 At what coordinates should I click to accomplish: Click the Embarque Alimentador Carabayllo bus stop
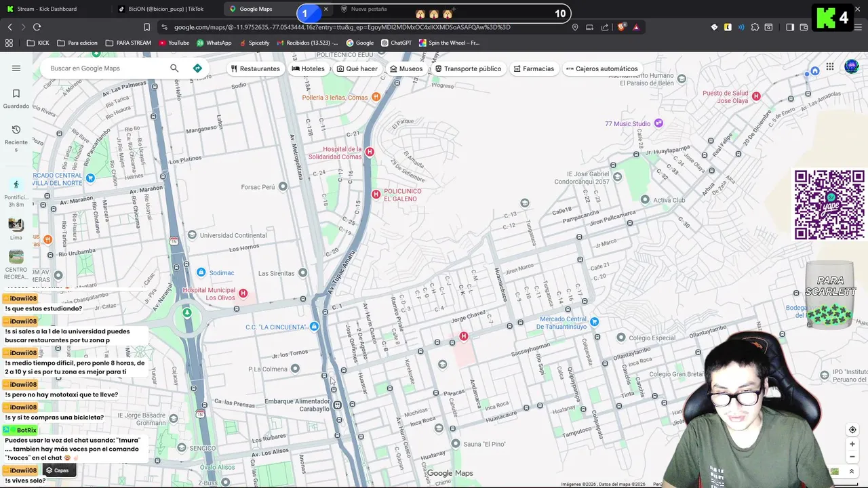(337, 405)
